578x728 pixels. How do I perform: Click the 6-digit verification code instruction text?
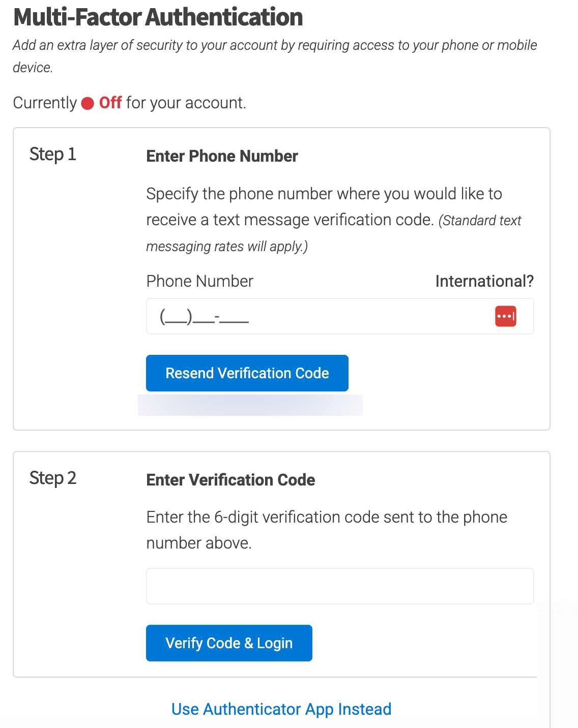pos(327,530)
